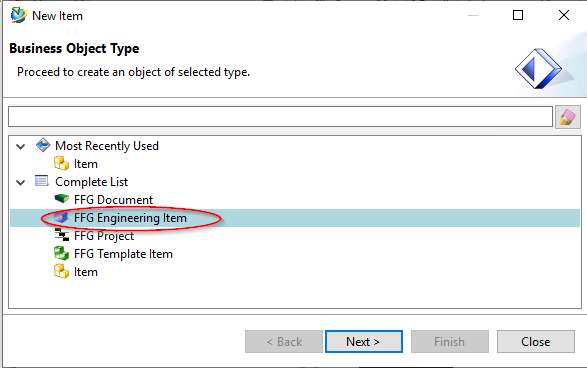Click the FFG Project schedule icon
The height and width of the screenshot is (368, 587).
61,235
